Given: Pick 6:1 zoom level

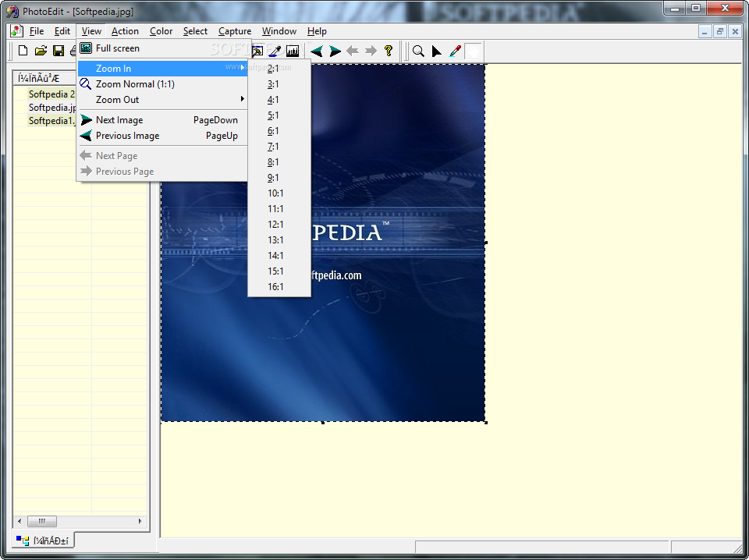Looking at the screenshot, I should coord(279,131).
